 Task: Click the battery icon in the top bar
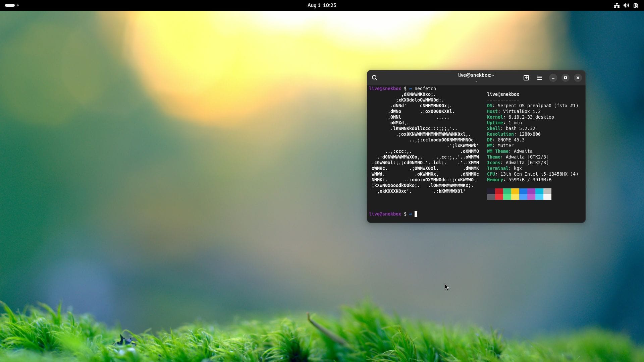[636, 5]
